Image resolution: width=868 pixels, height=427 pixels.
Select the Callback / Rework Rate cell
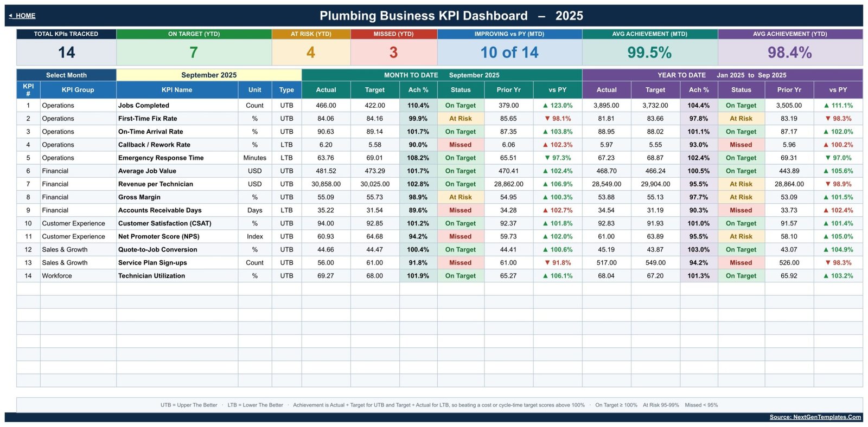[x=177, y=145]
